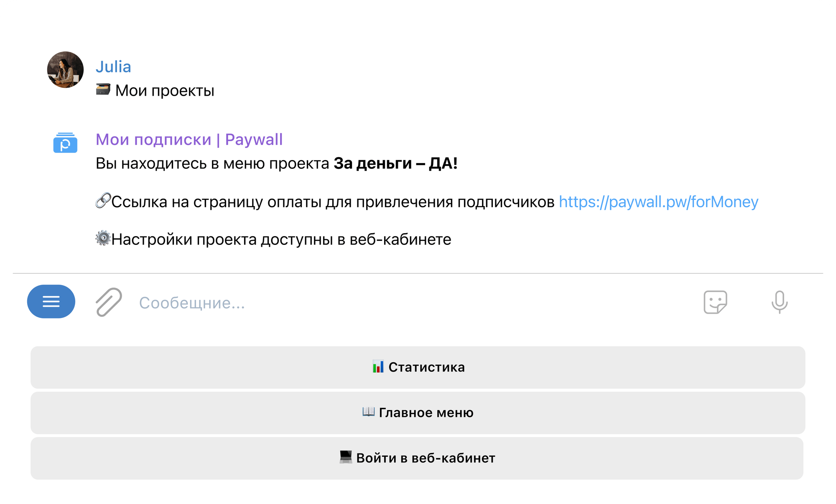Click the open book emoji on Главное меню
836x504 pixels.
tap(368, 412)
